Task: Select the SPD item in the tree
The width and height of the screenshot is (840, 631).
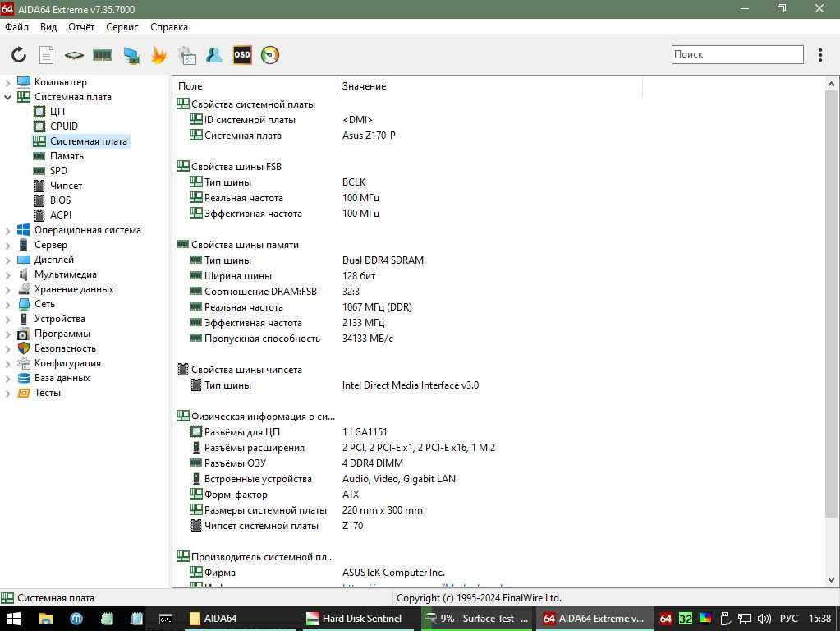Action: click(58, 170)
